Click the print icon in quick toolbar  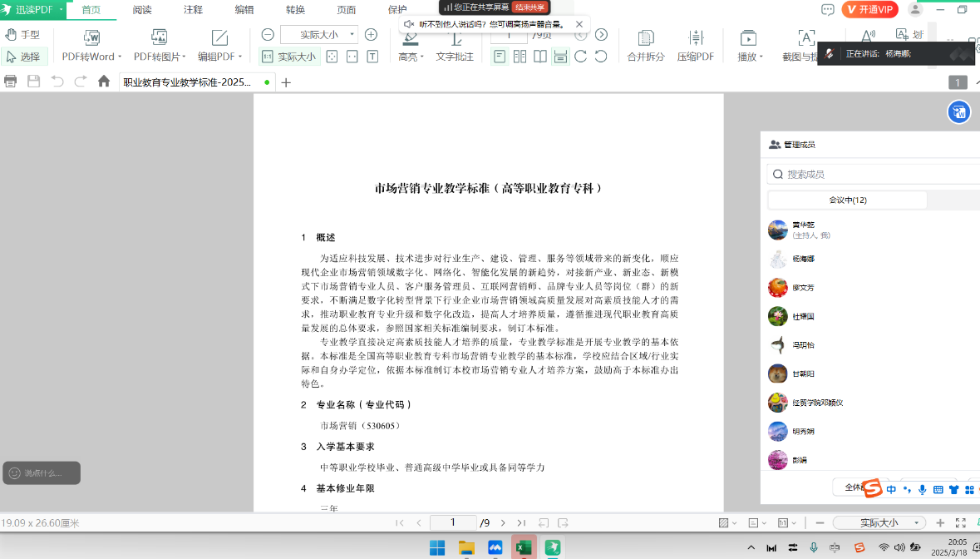point(11,82)
